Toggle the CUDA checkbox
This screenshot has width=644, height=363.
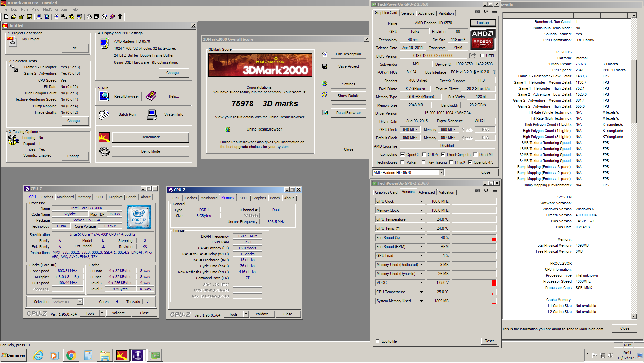pos(424,155)
